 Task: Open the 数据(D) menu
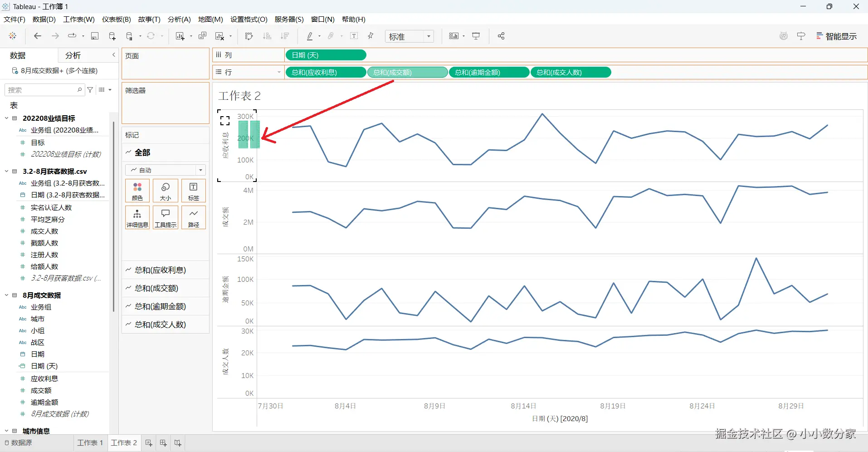pos(44,19)
